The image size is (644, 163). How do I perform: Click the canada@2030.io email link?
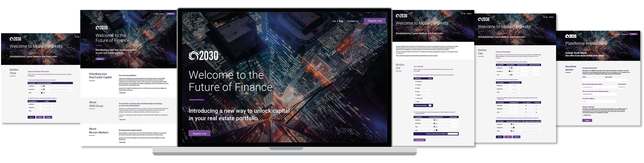400,53
